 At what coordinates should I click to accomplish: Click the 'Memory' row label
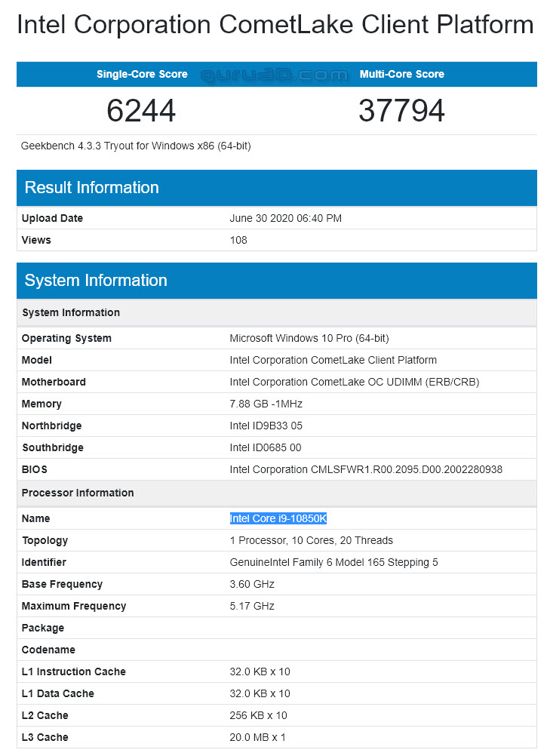pyautogui.click(x=41, y=404)
